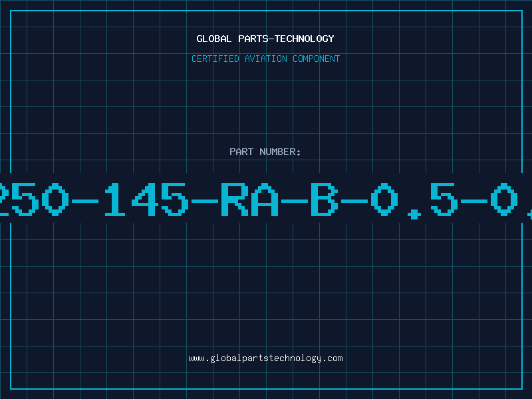Click the PART NUMBER: label

pyautogui.click(x=265, y=152)
